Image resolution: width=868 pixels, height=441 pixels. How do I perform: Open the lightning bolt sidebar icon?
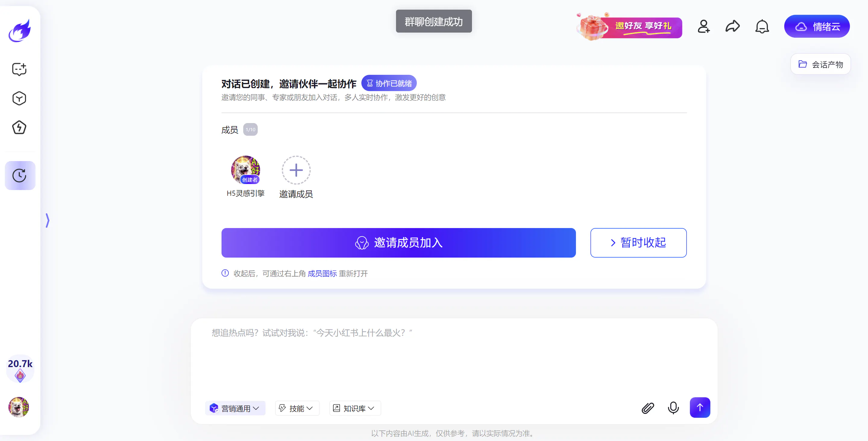click(19, 128)
